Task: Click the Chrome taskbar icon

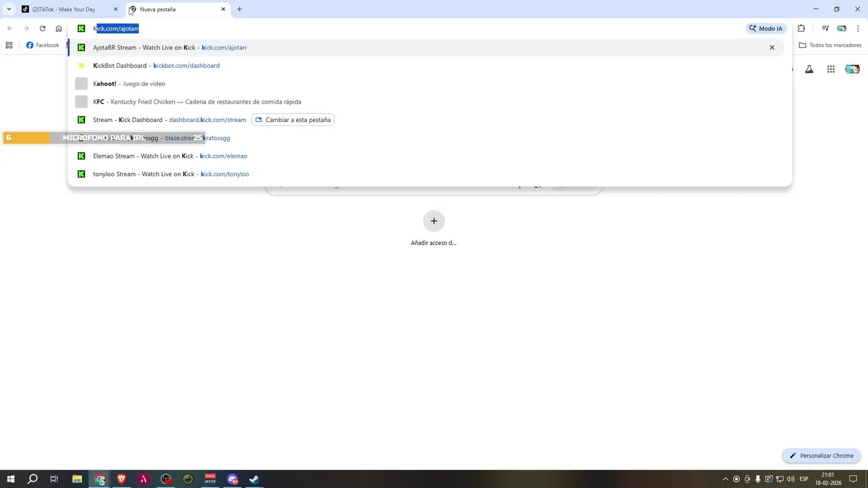Action: [x=100, y=479]
